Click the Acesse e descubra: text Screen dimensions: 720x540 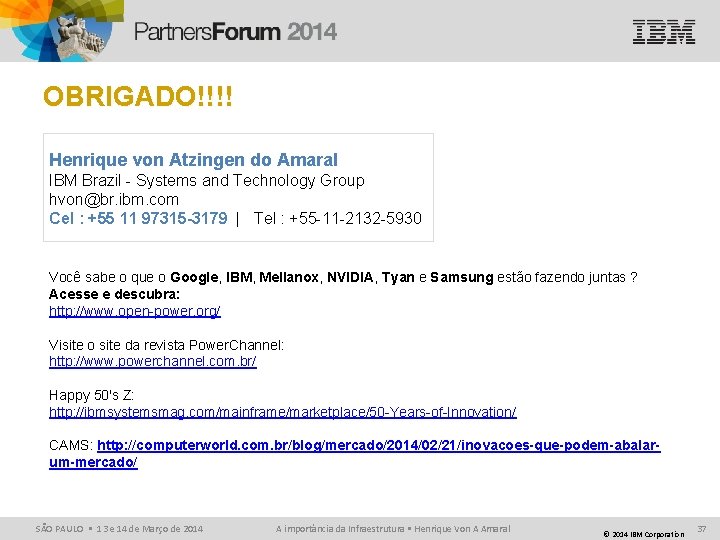point(114,294)
